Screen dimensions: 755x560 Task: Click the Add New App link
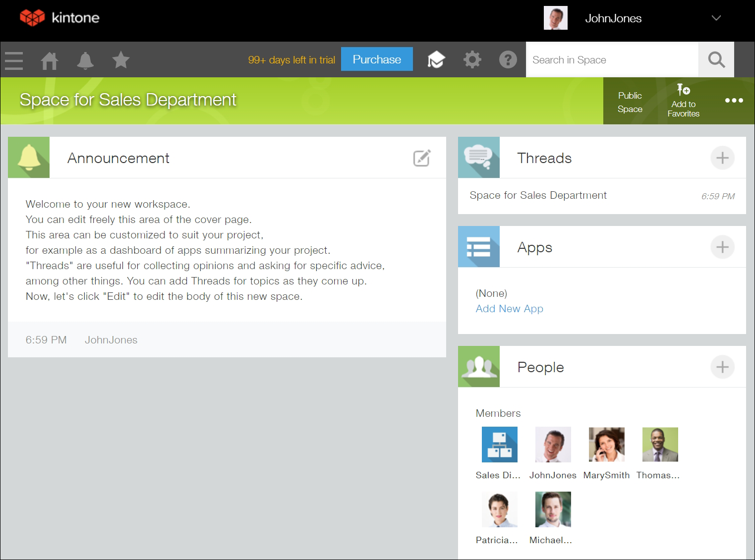point(509,308)
